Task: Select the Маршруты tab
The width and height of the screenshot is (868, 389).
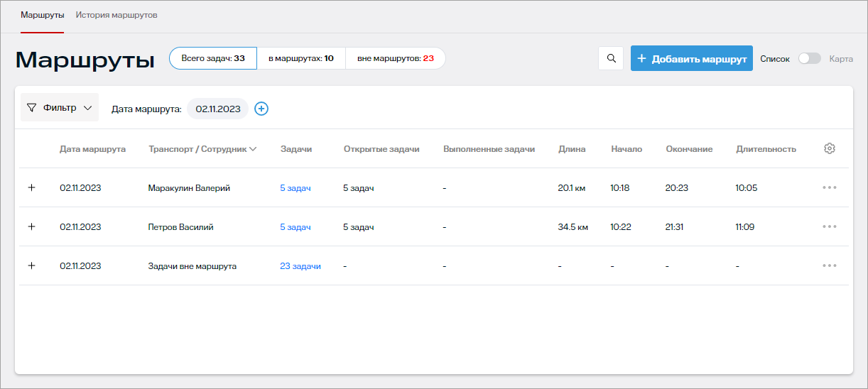Action: point(43,15)
